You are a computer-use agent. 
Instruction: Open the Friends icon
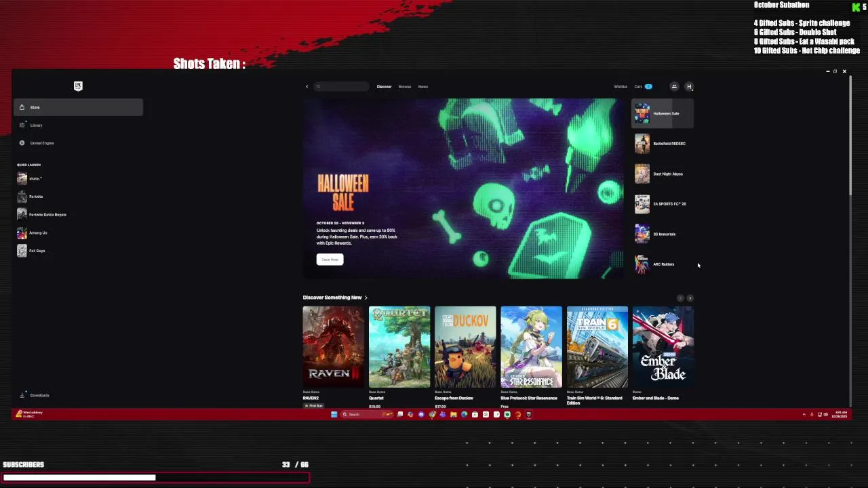674,87
